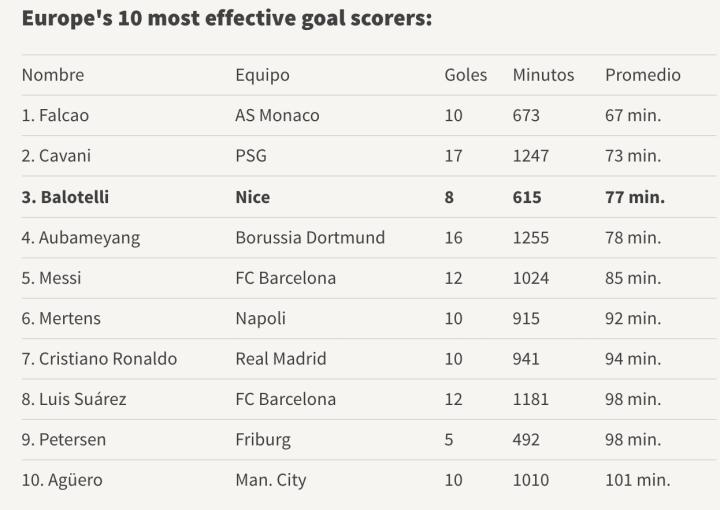Click the table title heading text
The height and width of the screenshot is (510, 720).
227,19
